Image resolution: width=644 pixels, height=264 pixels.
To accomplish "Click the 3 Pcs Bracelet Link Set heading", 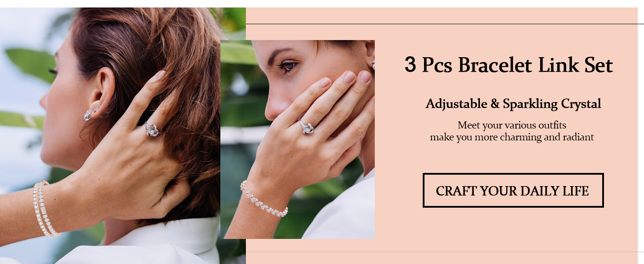I will click(x=509, y=66).
